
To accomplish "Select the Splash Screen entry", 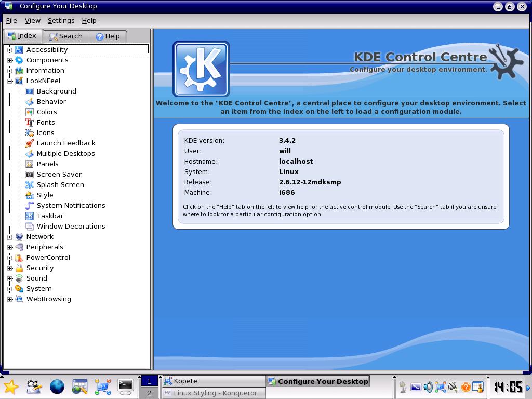I will tap(60, 185).
